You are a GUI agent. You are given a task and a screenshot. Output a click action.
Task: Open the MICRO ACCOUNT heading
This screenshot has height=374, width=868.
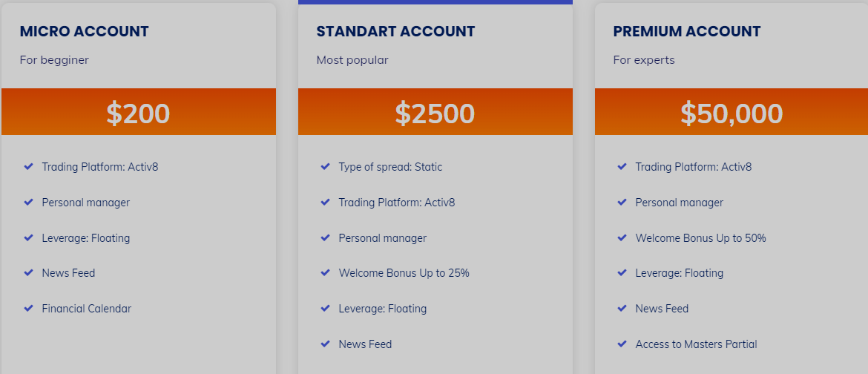click(x=84, y=32)
